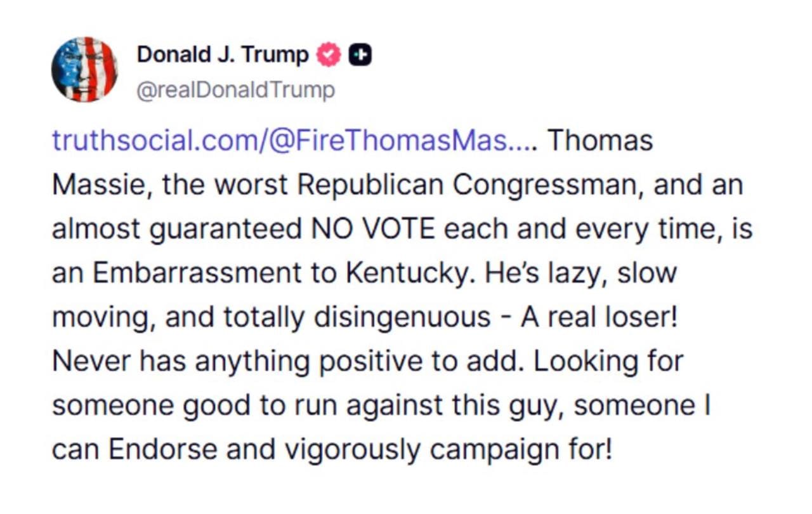
Task: Click the word "guaranteed" in the post
Action: [225, 230]
